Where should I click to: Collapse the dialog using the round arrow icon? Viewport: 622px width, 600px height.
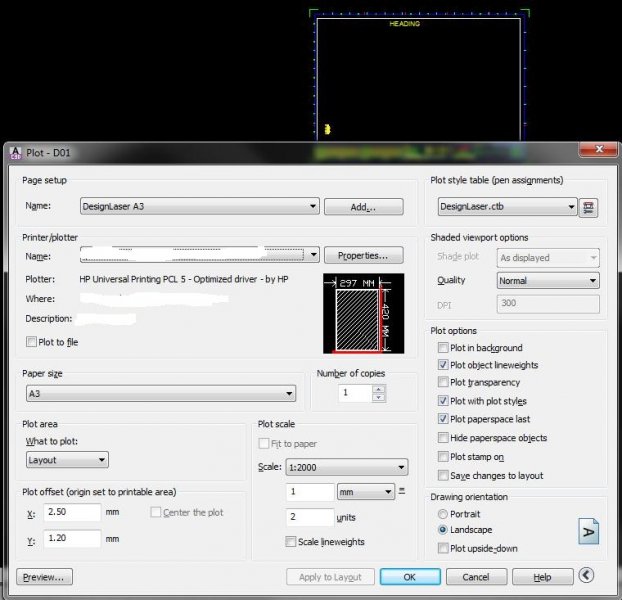(x=587, y=576)
